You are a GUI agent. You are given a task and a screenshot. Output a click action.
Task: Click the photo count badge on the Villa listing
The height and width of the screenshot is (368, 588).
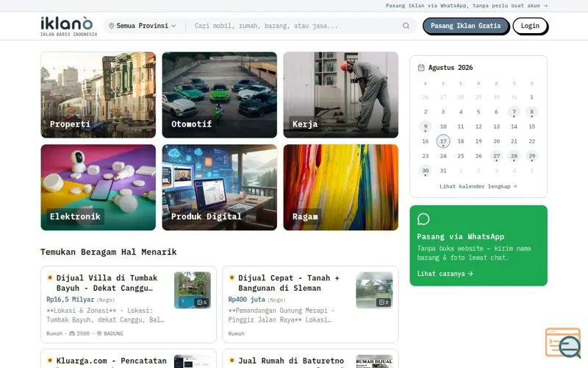point(202,302)
